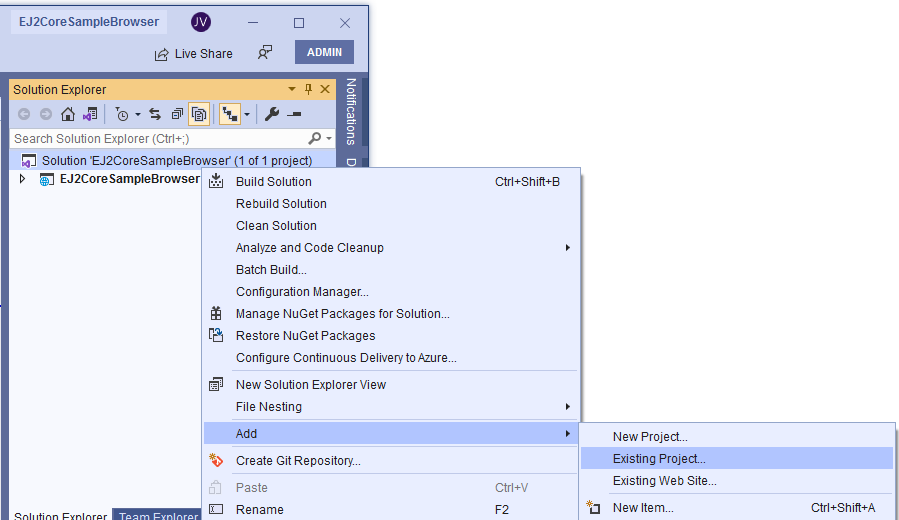
Task: Expand the File Nesting submenu arrow
Action: [x=568, y=406]
